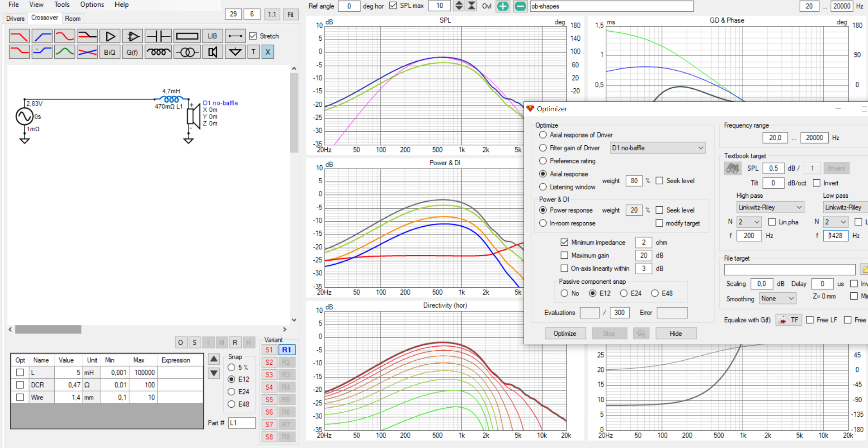Open the High pass N order dropdown
Screen dimensions: 868x448
click(750, 222)
